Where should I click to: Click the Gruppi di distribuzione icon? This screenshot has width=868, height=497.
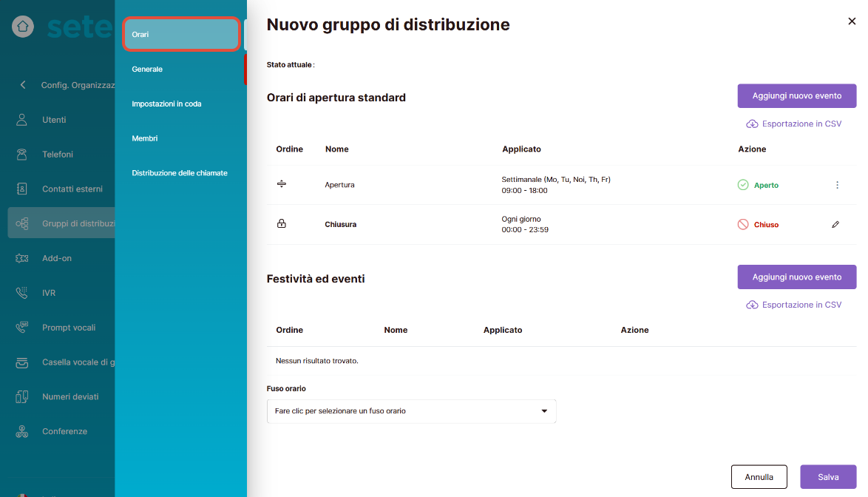(x=21, y=223)
